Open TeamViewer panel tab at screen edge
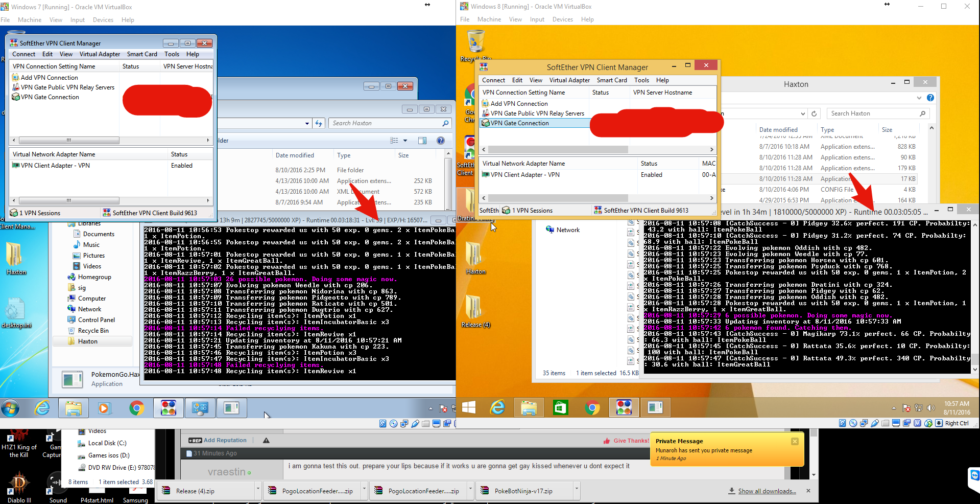 point(974,476)
